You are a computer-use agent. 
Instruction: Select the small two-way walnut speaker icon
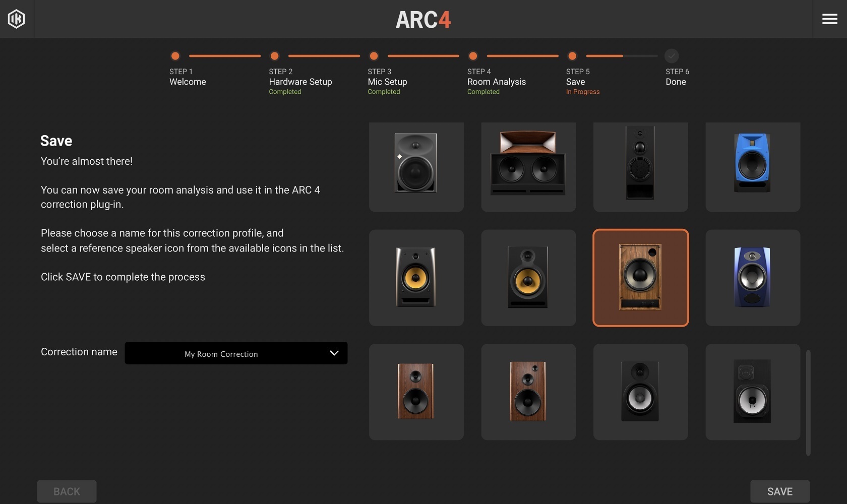coord(416,392)
